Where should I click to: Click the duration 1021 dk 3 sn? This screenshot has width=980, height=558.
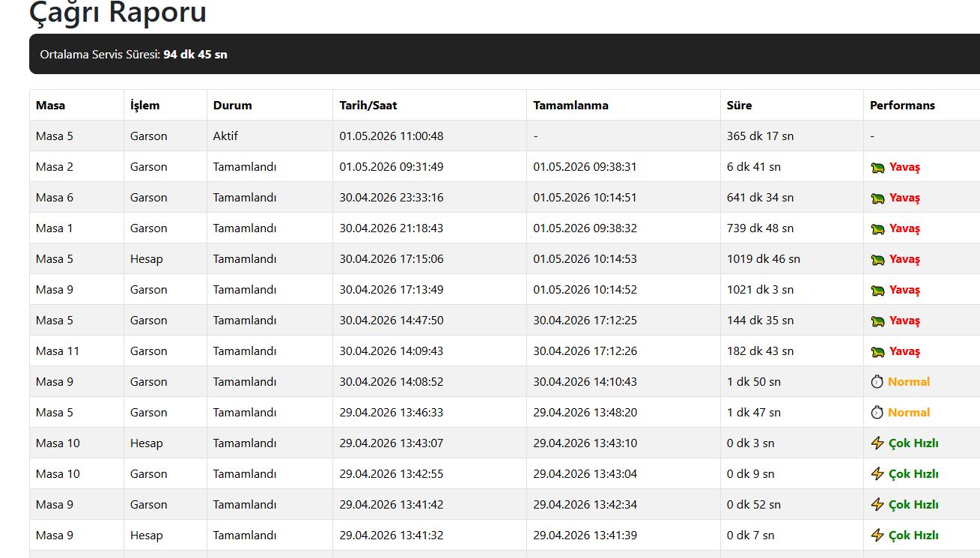(x=760, y=290)
